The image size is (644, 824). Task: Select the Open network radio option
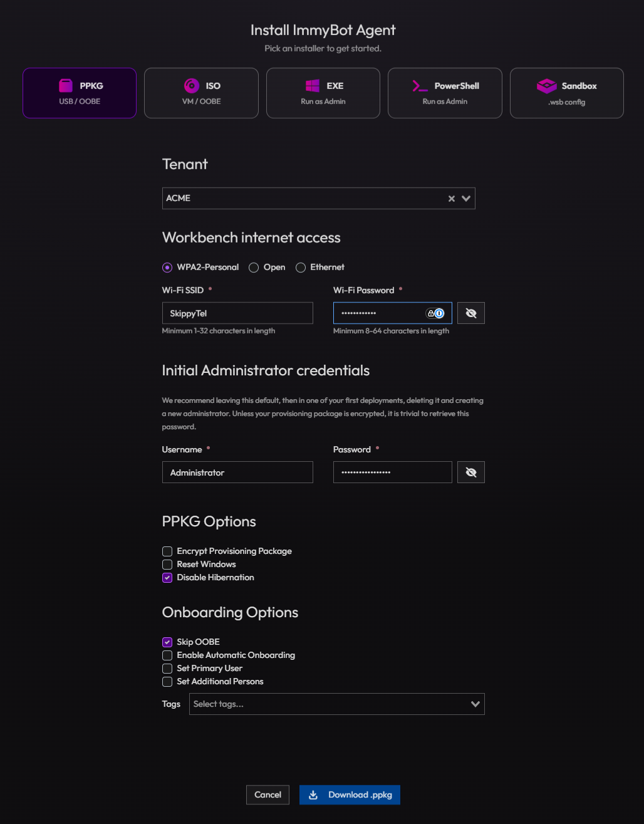(254, 268)
